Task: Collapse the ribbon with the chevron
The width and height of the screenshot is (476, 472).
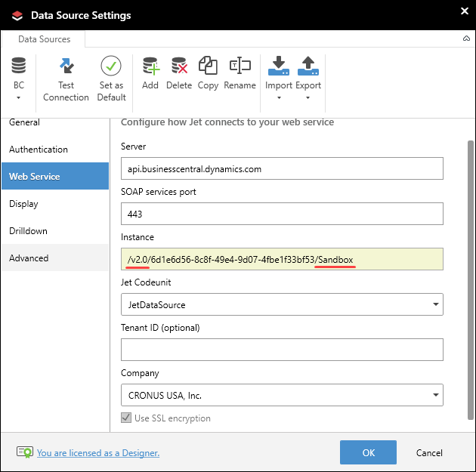Action: (466, 39)
